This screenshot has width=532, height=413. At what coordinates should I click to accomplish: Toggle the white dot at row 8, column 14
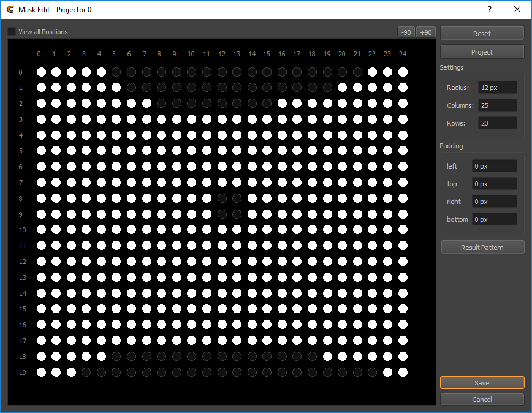252,199
